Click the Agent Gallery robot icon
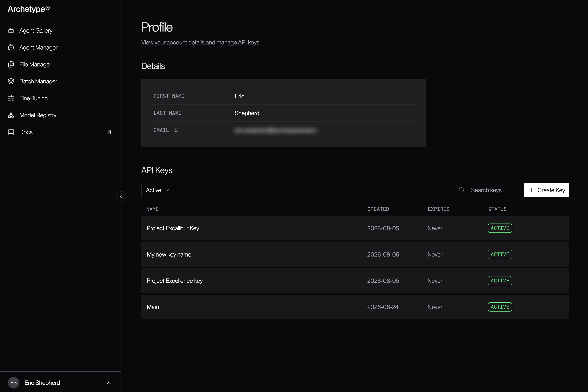The width and height of the screenshot is (588, 392). (x=11, y=30)
